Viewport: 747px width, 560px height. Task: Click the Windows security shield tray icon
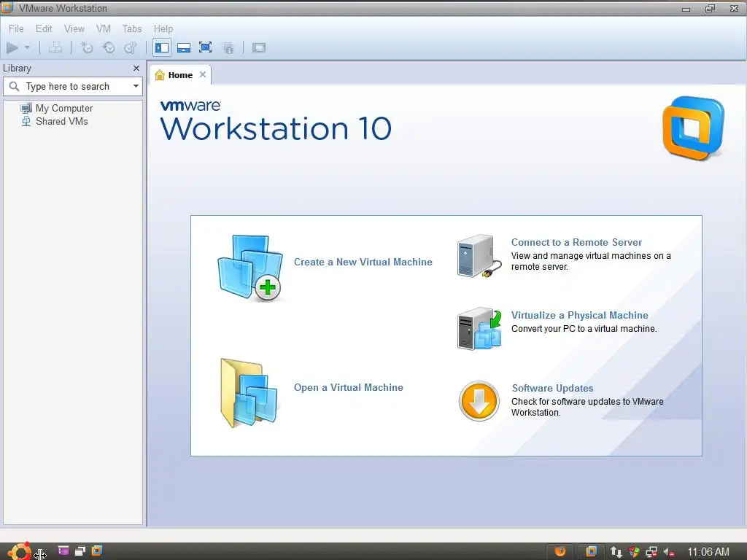coord(634,552)
